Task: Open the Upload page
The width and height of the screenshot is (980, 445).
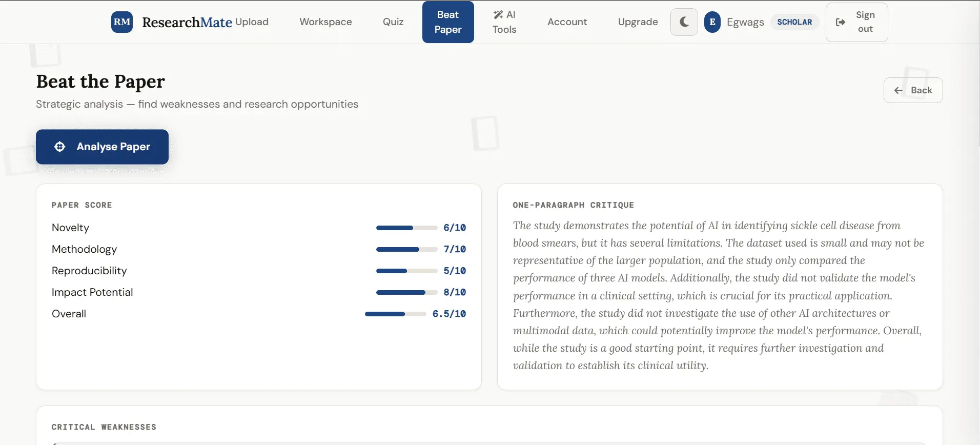Action: (252, 22)
